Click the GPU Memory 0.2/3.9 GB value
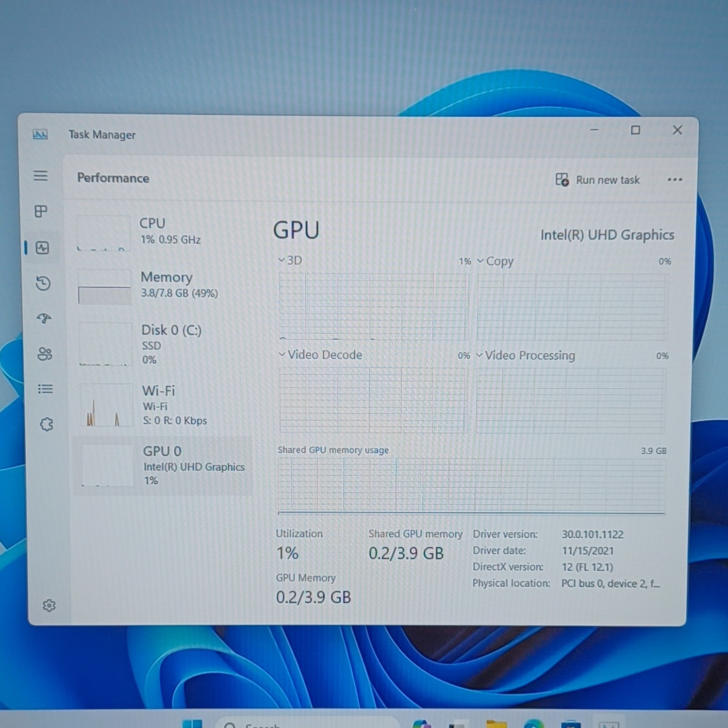 (x=314, y=597)
